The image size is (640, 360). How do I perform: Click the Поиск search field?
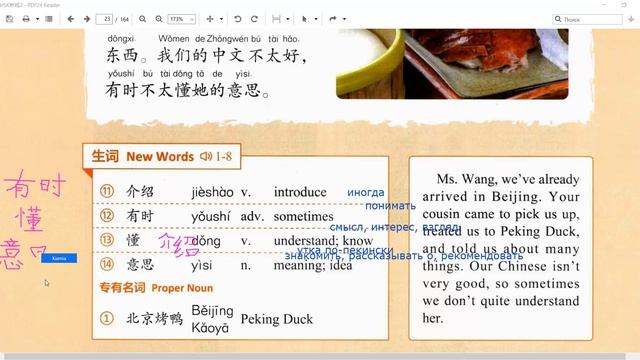click(588, 19)
